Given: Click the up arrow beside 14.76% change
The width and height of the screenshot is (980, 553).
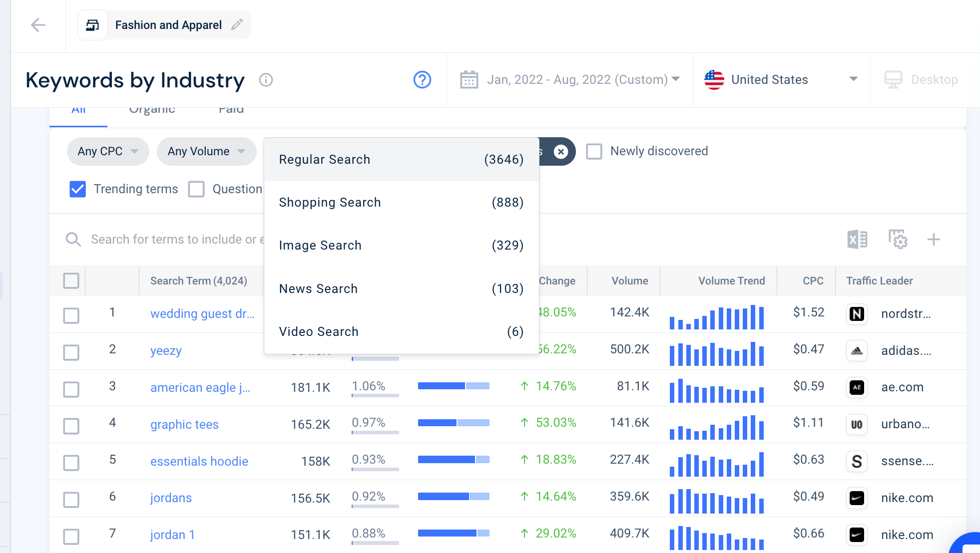Looking at the screenshot, I should click(x=524, y=386).
